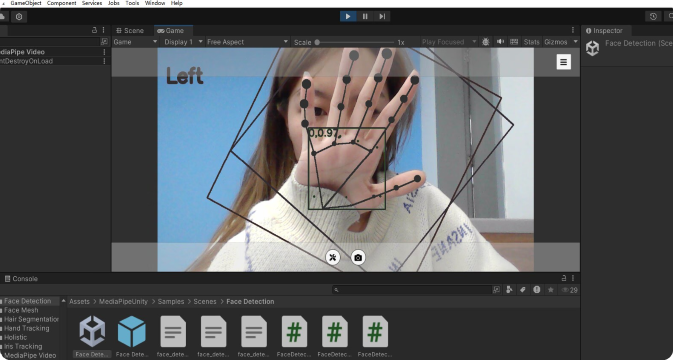Screen dimensions: 673x360
Task: Click the Hierarchy search mode icon
Action: coord(104,42)
